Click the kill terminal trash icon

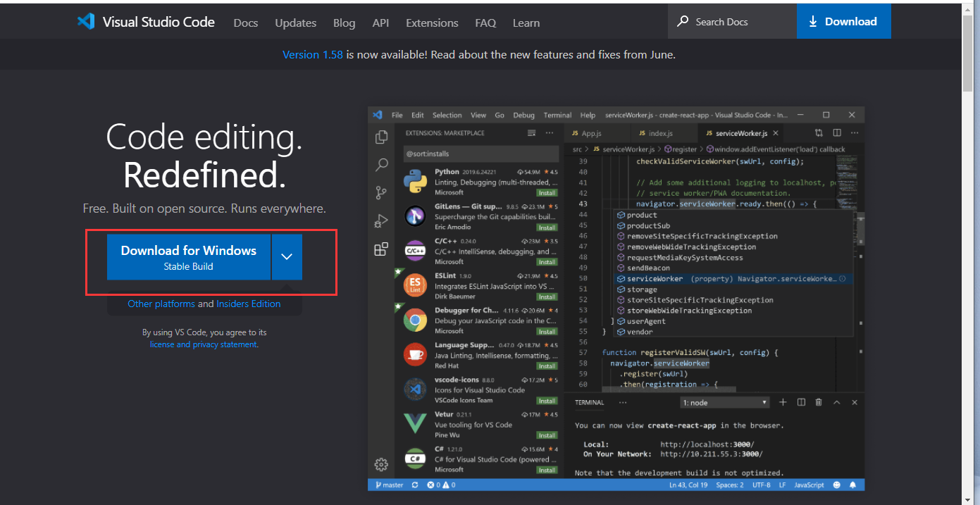(819, 402)
